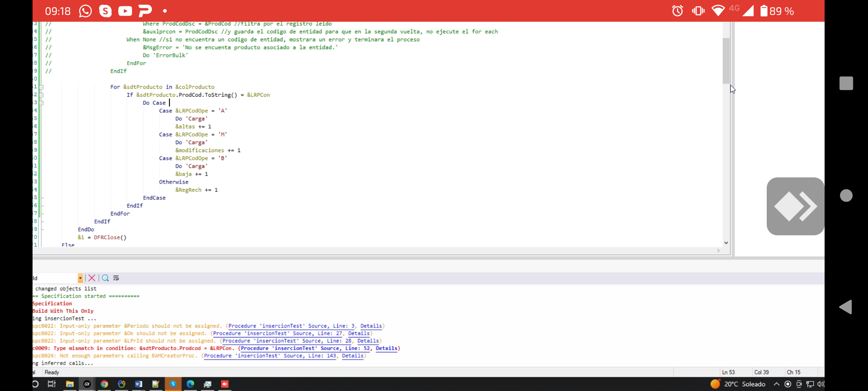Viewport: 868px width, 391px height.
Task: Tap the alarm clock icon in status bar
Action: pyautogui.click(x=677, y=11)
